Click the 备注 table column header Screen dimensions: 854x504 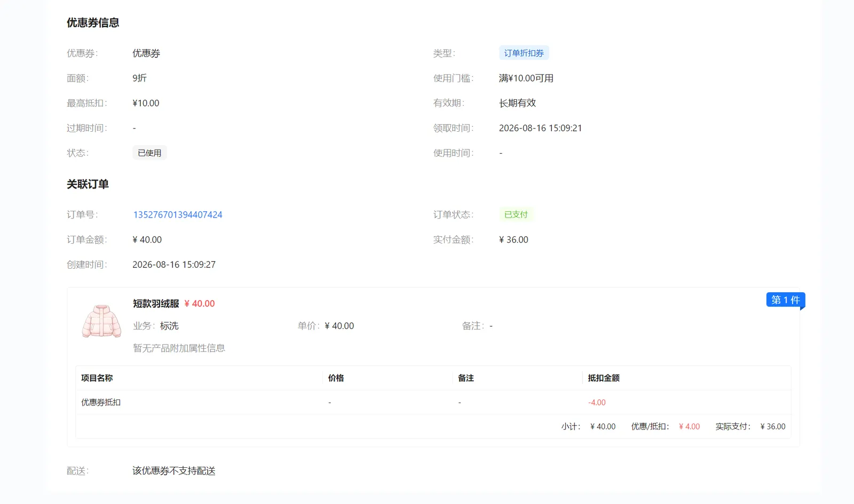pos(465,378)
